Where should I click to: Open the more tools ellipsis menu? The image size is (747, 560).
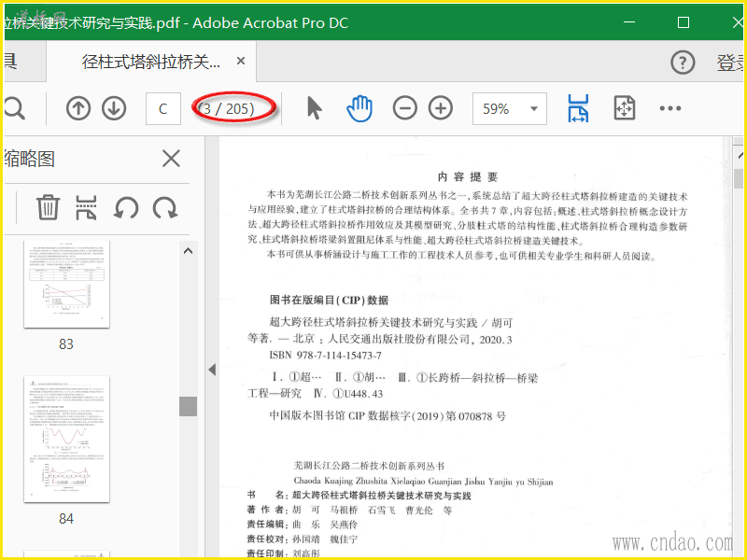click(x=669, y=108)
